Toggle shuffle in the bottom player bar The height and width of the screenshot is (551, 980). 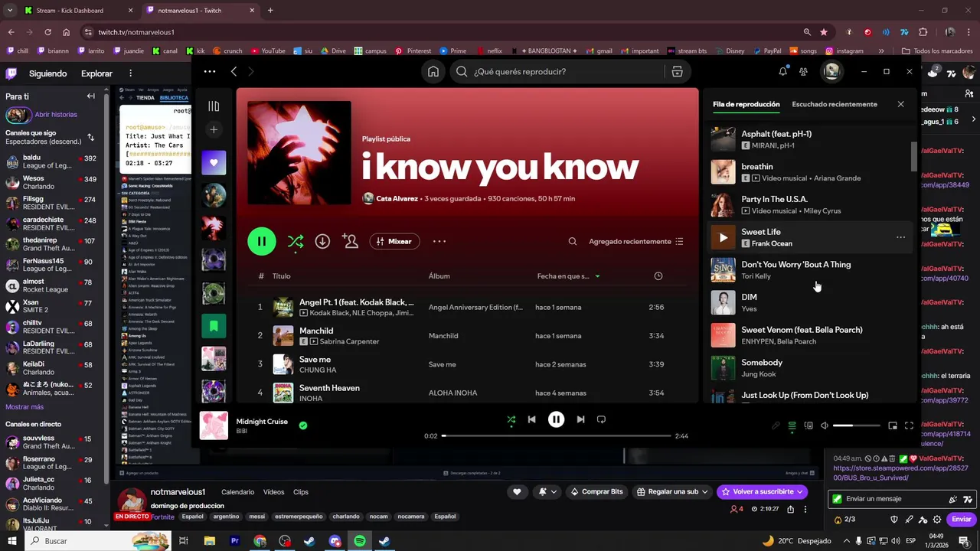[x=511, y=419]
